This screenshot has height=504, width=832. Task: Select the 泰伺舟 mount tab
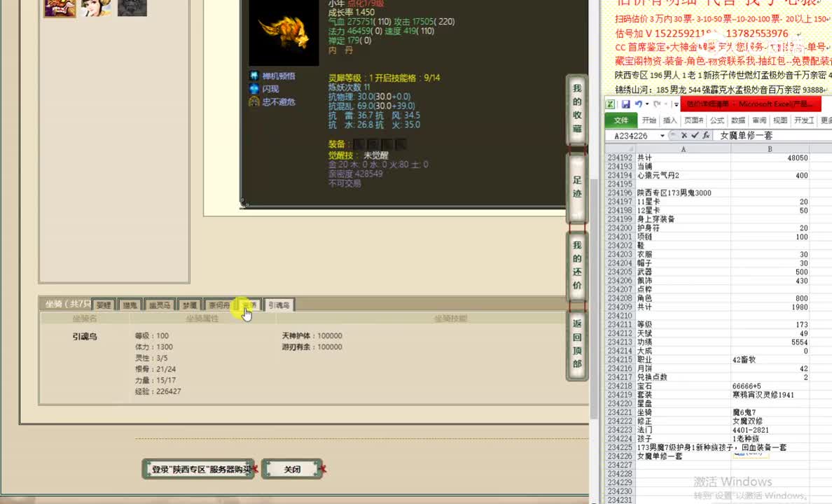[x=219, y=305]
